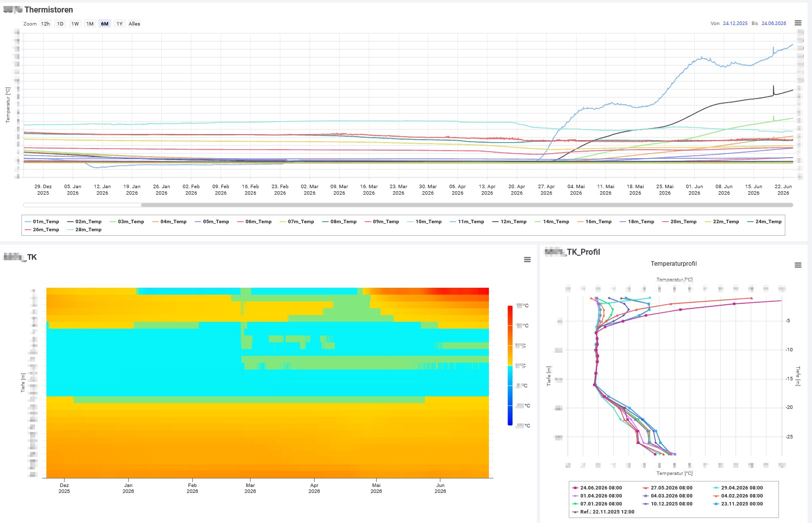
Task: Edit the Von start date field
Action: pos(735,24)
